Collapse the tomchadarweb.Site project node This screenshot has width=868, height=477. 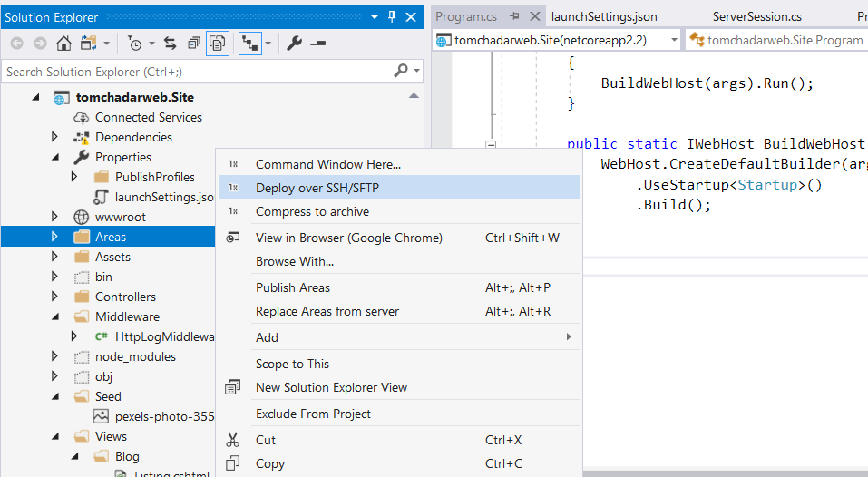pyautogui.click(x=36, y=97)
